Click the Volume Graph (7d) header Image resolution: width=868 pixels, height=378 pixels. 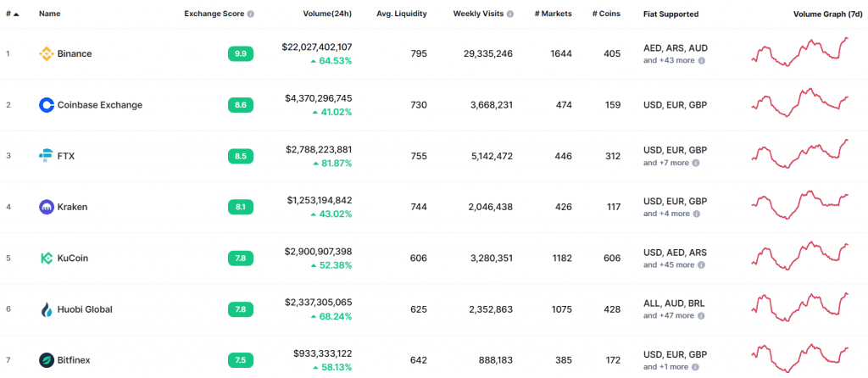pyautogui.click(x=827, y=14)
